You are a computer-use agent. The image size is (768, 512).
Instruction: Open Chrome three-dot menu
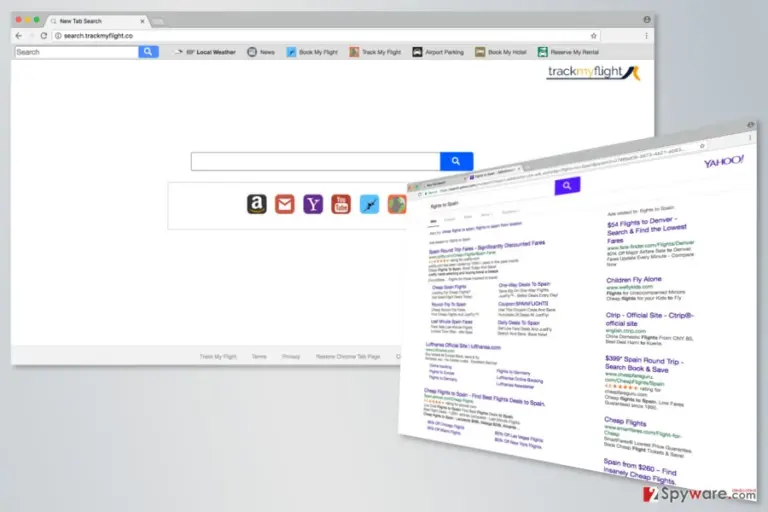click(647, 36)
